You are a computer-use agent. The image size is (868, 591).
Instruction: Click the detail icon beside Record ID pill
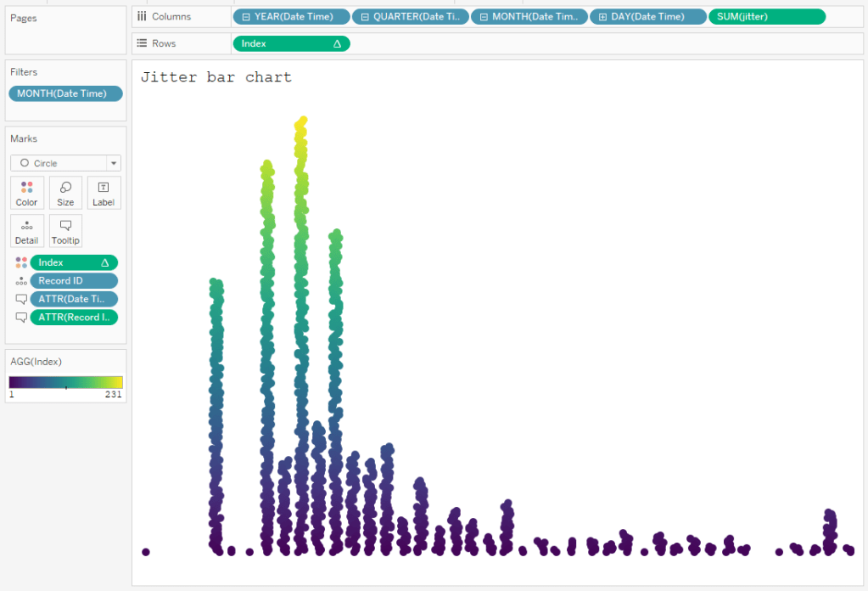(21, 280)
